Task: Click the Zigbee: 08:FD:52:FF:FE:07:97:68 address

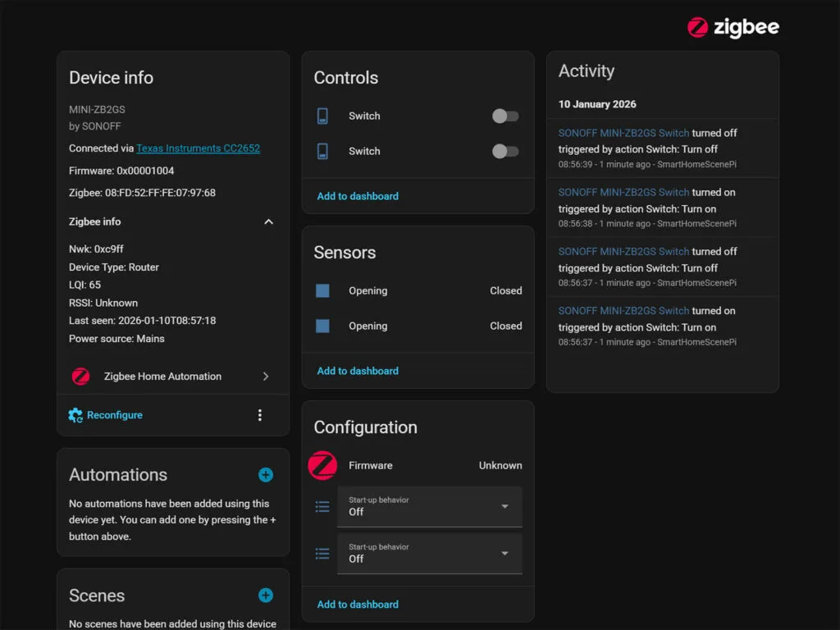Action: pos(142,193)
